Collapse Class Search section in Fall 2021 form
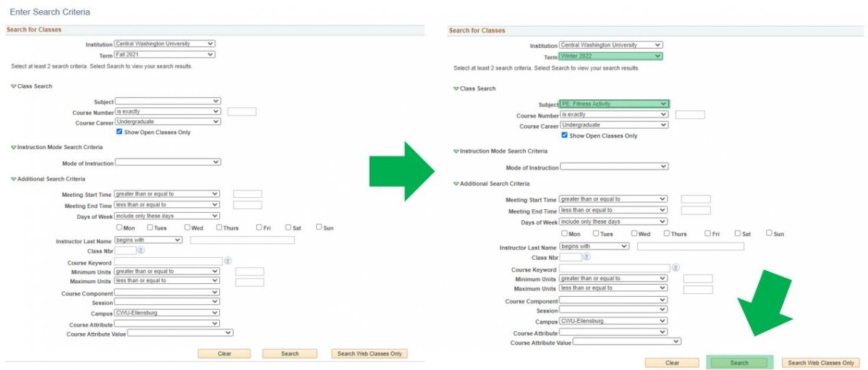The height and width of the screenshot is (370, 868). click(14, 86)
